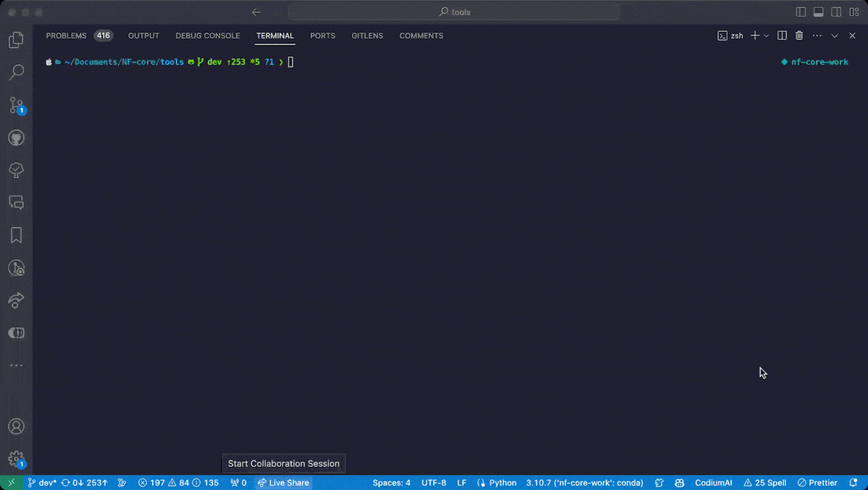868x490 pixels.
Task: Start a Live Share collaboration session
Action: 283,482
